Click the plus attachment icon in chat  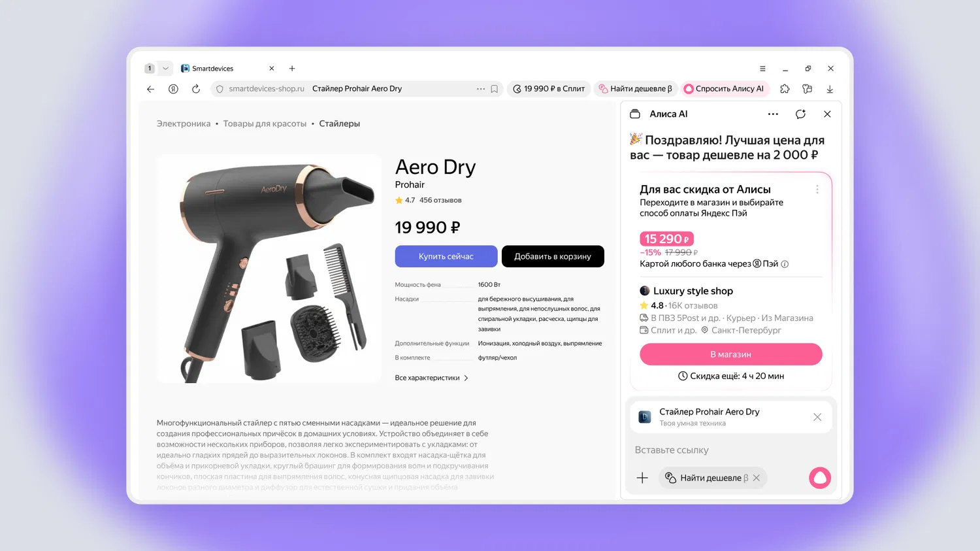(642, 478)
